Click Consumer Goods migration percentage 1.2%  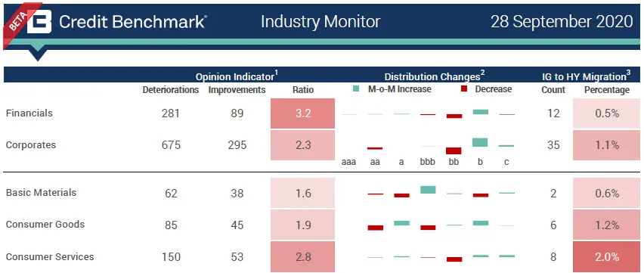607,225
